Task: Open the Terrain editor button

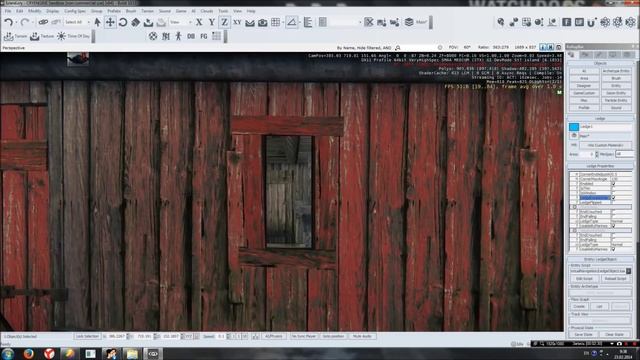Action: click(15, 36)
